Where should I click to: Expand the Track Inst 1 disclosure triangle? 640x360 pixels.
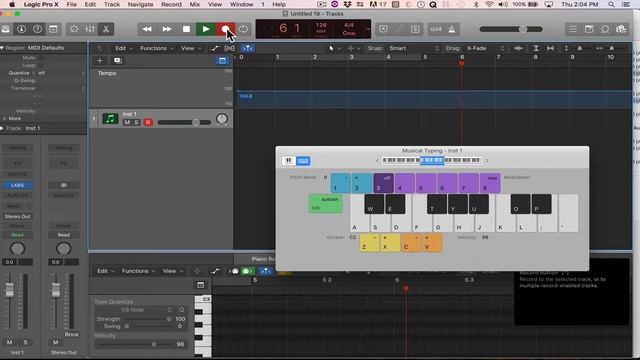[x=2, y=128]
